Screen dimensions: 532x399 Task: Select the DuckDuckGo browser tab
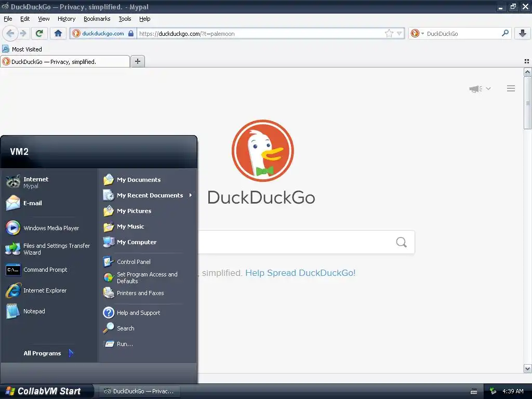click(x=65, y=61)
